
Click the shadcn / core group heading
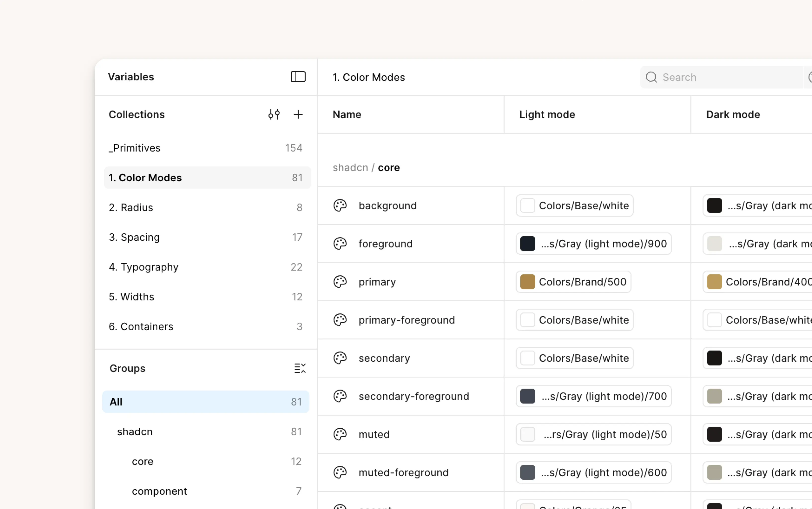coord(366,167)
